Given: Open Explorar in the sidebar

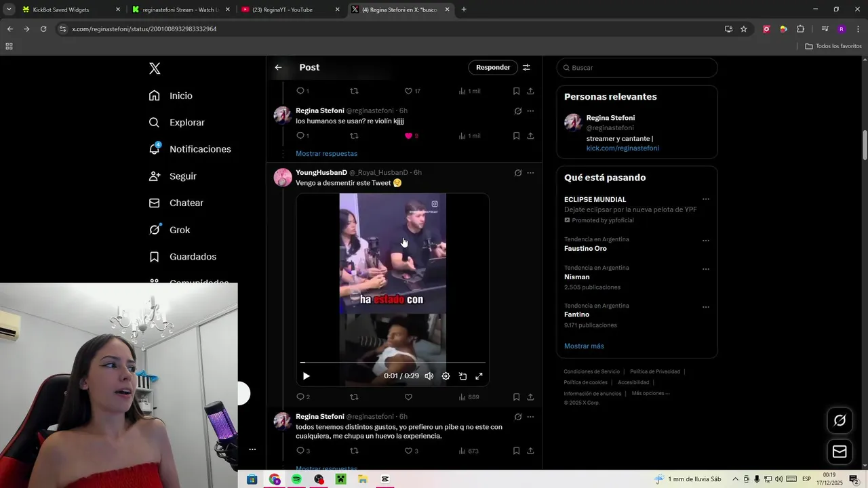Looking at the screenshot, I should [x=177, y=123].
